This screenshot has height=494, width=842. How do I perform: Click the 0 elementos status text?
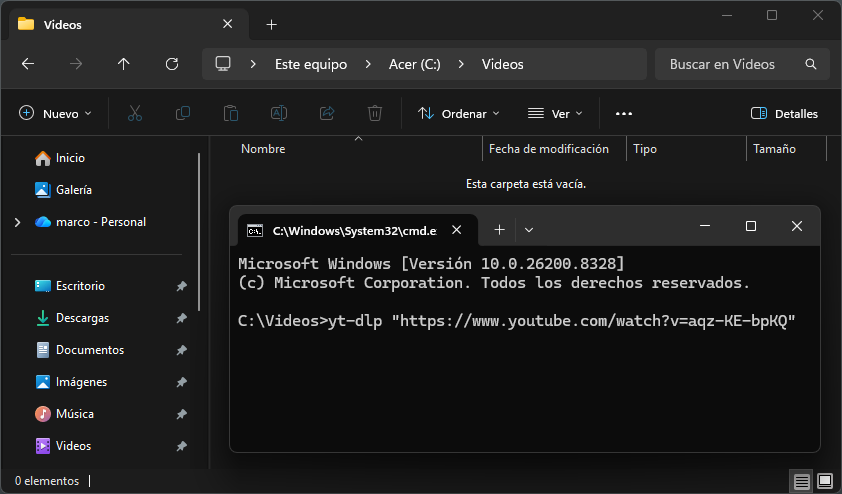click(x=47, y=481)
